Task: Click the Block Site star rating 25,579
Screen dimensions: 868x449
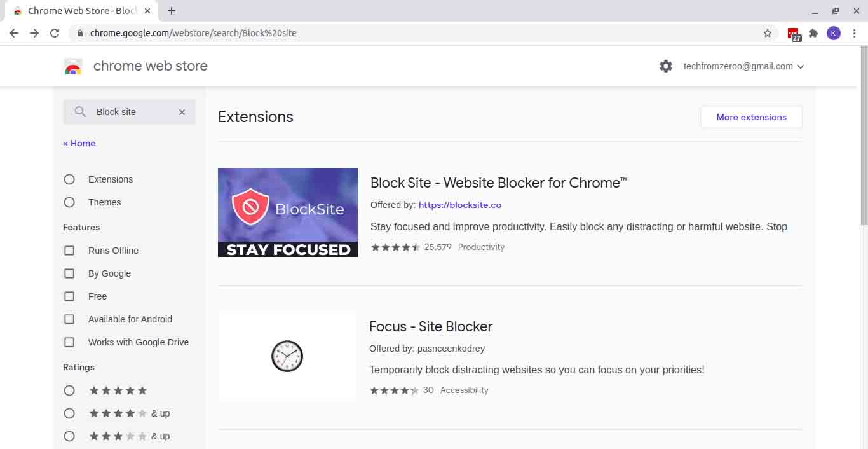Action: tap(411, 247)
